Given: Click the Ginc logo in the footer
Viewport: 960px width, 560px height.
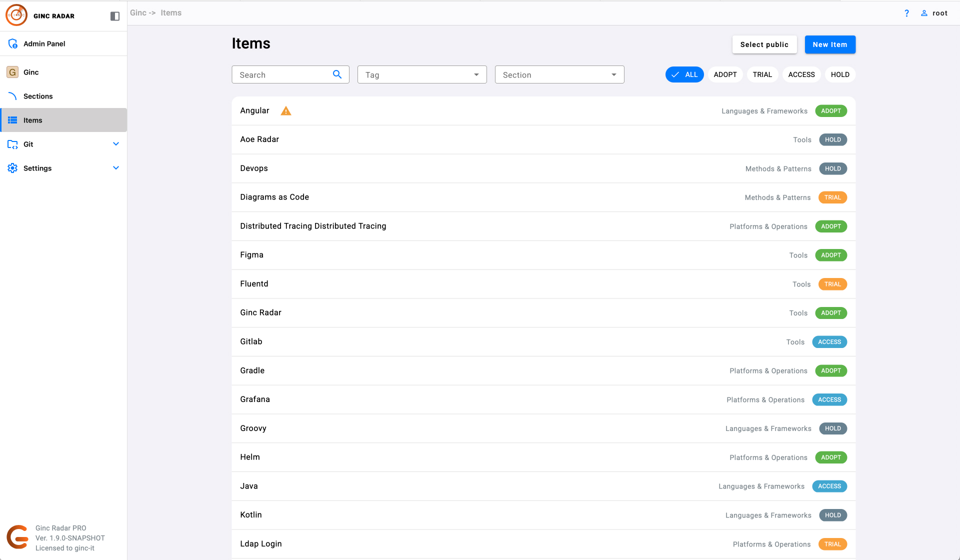Looking at the screenshot, I should point(18,537).
